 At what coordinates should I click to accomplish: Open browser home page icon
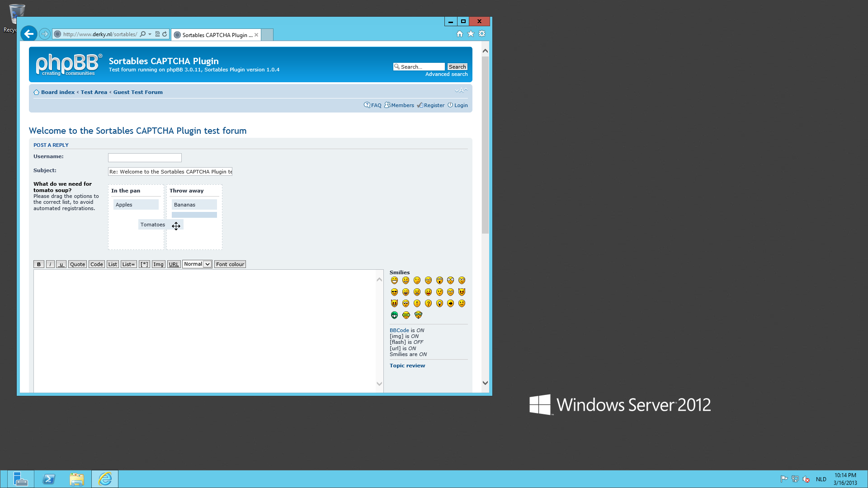tap(460, 34)
